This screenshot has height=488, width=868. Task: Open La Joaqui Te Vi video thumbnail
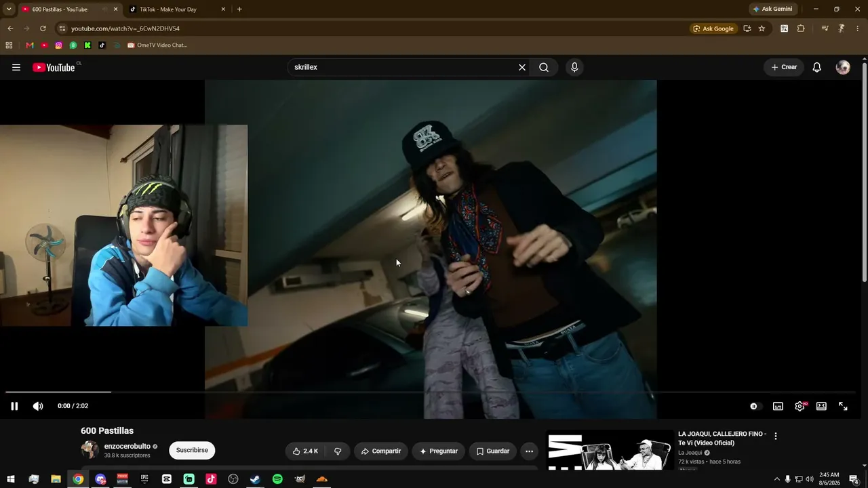pyautogui.click(x=610, y=450)
